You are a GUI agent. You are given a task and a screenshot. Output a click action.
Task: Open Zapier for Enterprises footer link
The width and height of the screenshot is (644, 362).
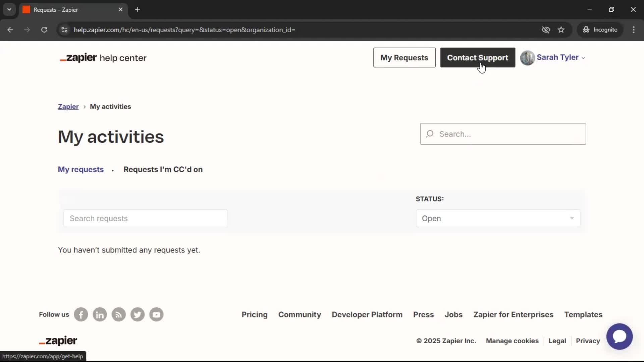tap(513, 315)
